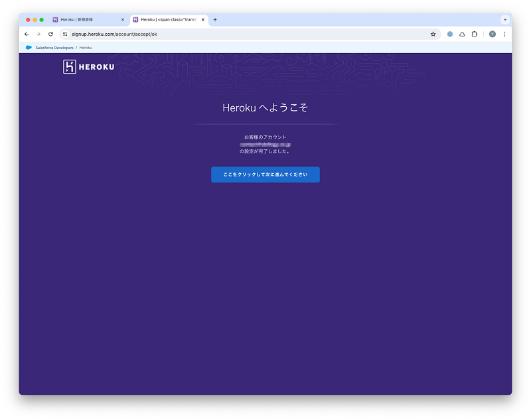
Task: Open the Extensions puzzle icon
Action: click(x=475, y=34)
